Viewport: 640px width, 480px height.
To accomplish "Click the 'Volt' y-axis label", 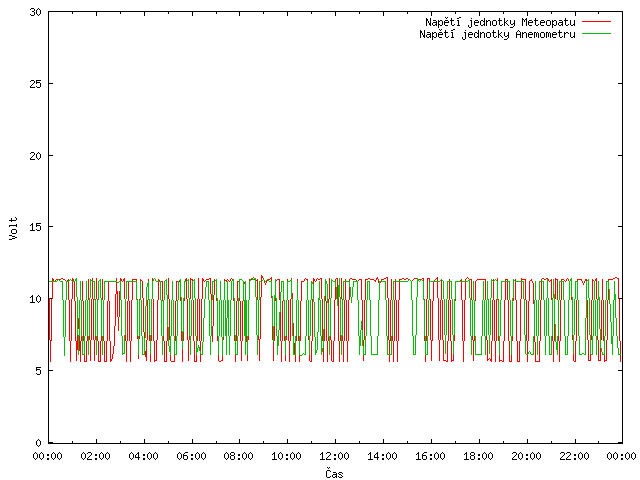I will tap(13, 229).
